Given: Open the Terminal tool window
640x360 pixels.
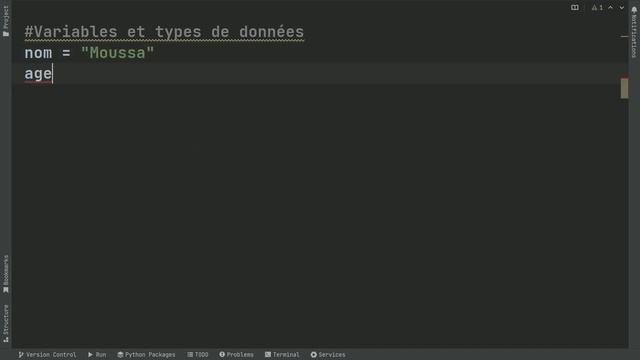Looking at the screenshot, I should [x=282, y=355].
